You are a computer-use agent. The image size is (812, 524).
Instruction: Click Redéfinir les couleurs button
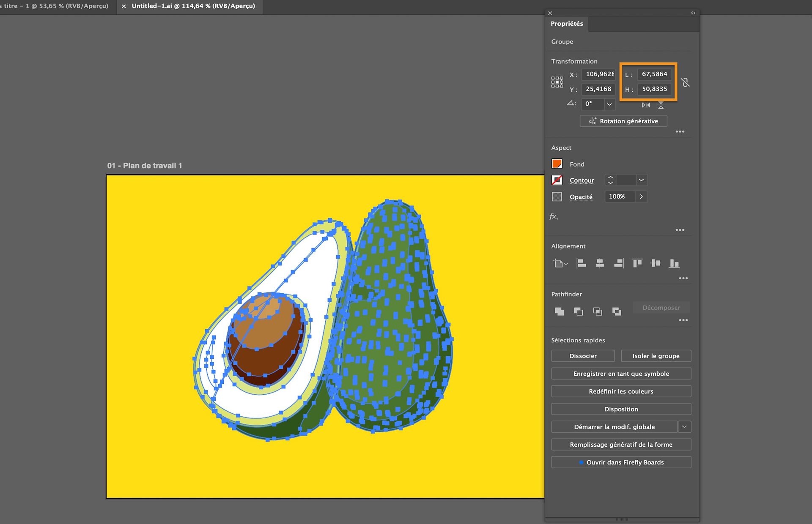click(x=621, y=391)
